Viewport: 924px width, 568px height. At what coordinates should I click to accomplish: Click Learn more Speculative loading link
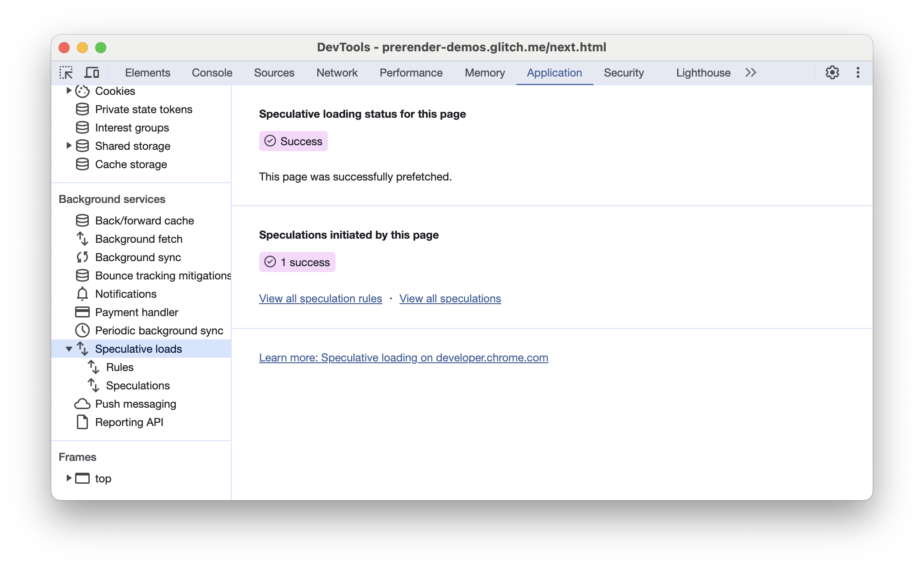click(403, 357)
